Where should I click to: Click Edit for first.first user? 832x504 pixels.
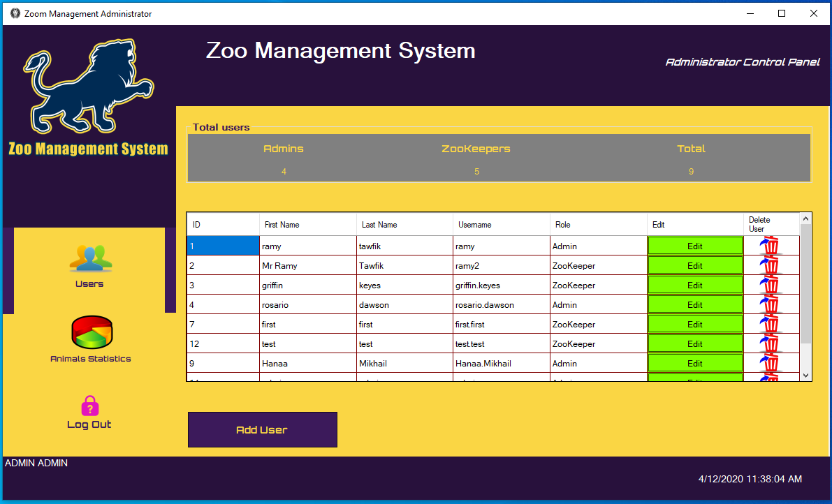(x=694, y=325)
